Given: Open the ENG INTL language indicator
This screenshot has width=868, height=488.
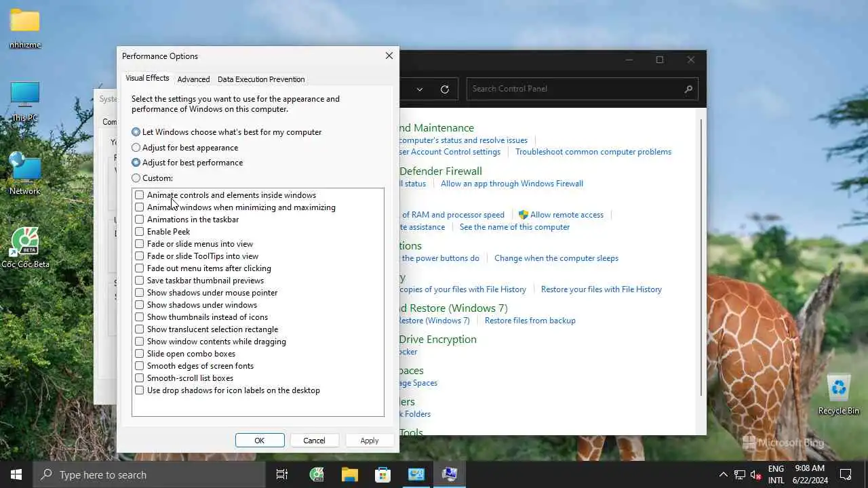Looking at the screenshot, I should tap(776, 474).
